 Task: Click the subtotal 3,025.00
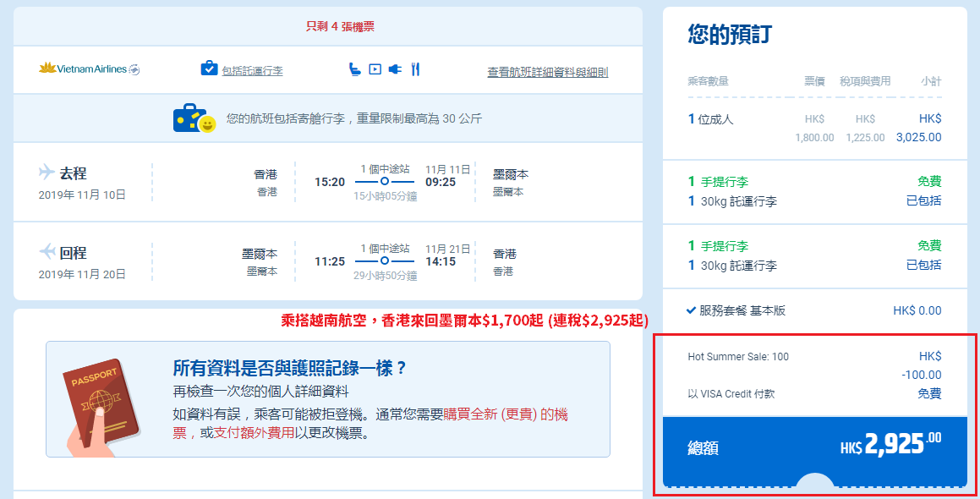(919, 138)
